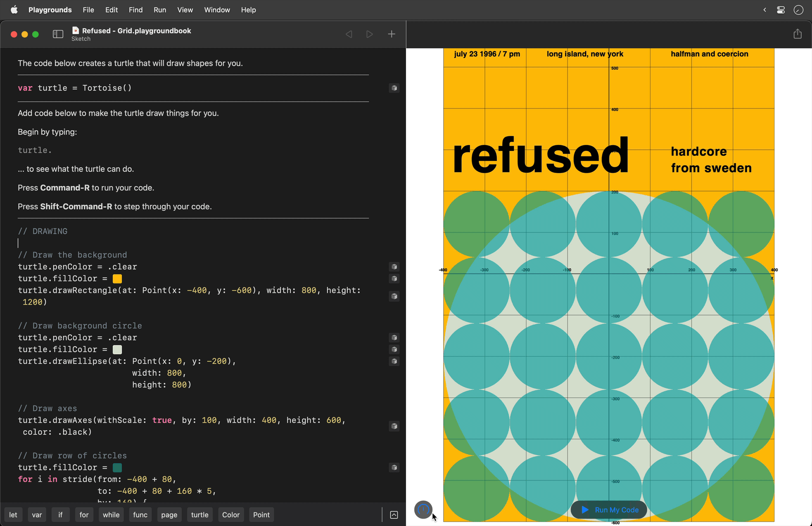The width and height of the screenshot is (812, 526).
Task: Click the copy icon next to the drawAxes line
Action: click(x=394, y=426)
